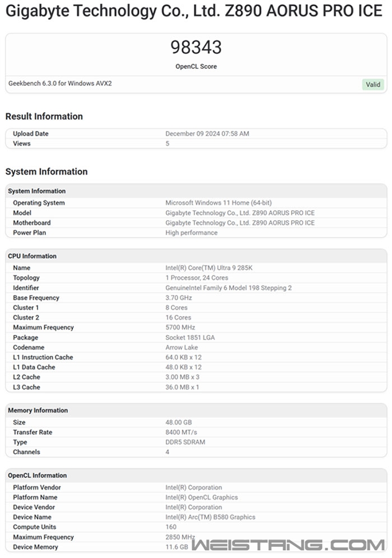Click the 'L1 Instruction Cache' label

point(43,357)
